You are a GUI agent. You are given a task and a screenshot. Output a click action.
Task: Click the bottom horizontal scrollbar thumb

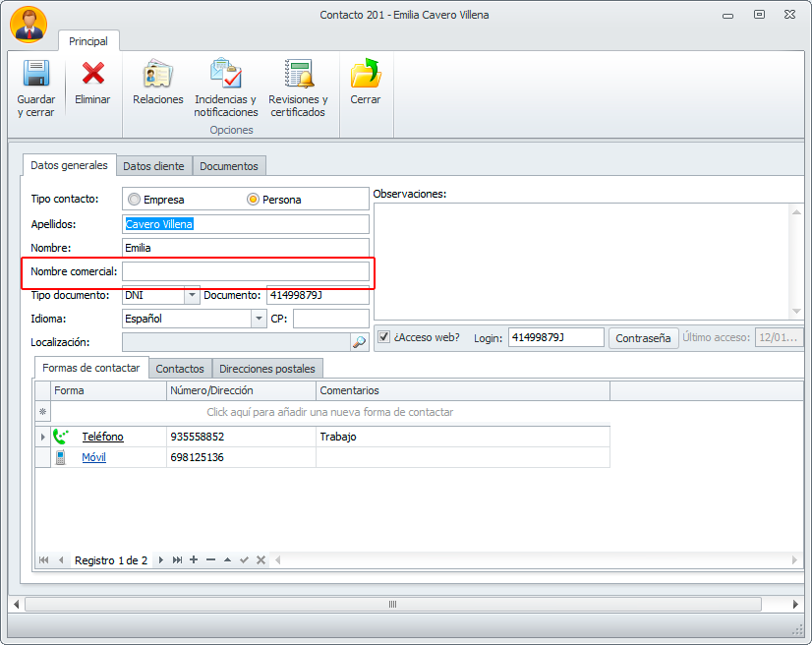click(x=392, y=604)
